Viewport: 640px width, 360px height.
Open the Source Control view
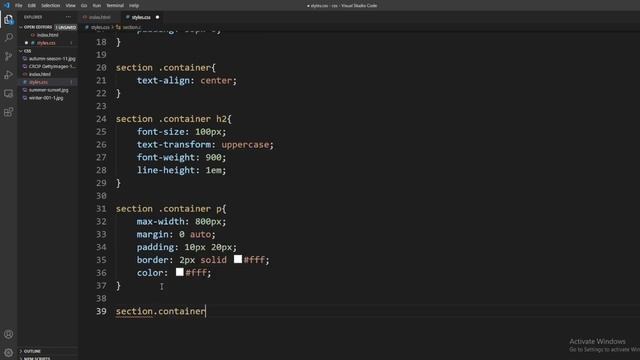pyautogui.click(x=8, y=56)
